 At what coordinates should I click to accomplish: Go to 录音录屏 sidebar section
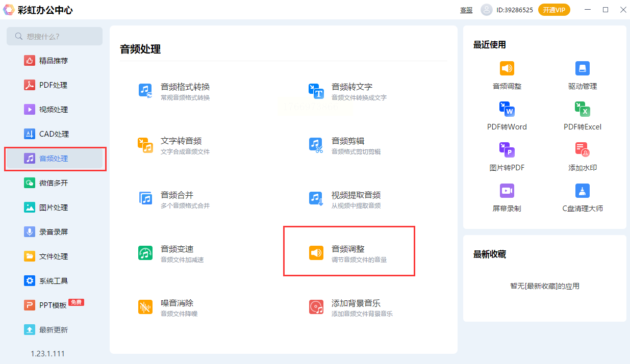coord(53,232)
